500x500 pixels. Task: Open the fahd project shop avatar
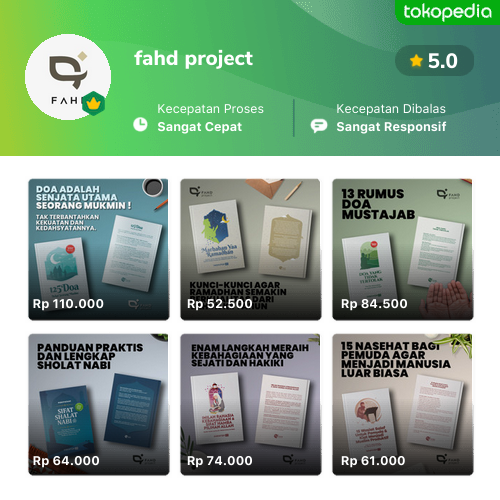pos(68,77)
